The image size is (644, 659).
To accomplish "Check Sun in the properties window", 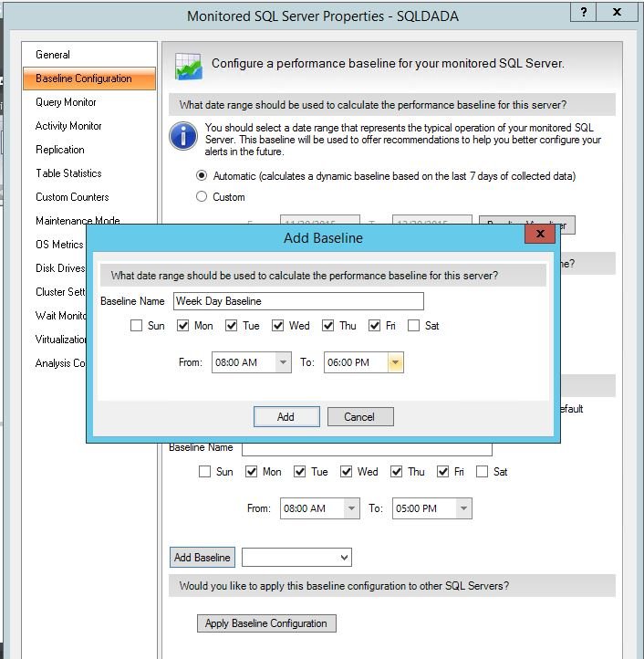I will (204, 472).
